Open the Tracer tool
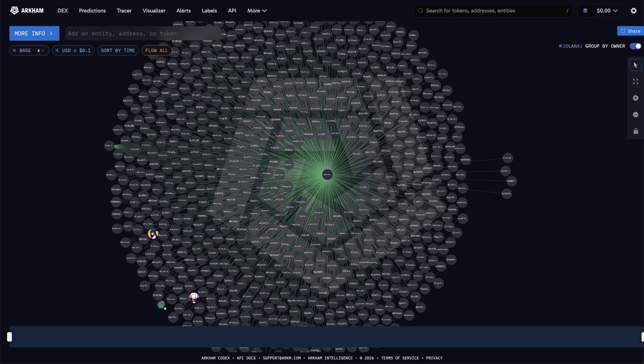Image resolution: width=644 pixels, height=364 pixels. 124,10
